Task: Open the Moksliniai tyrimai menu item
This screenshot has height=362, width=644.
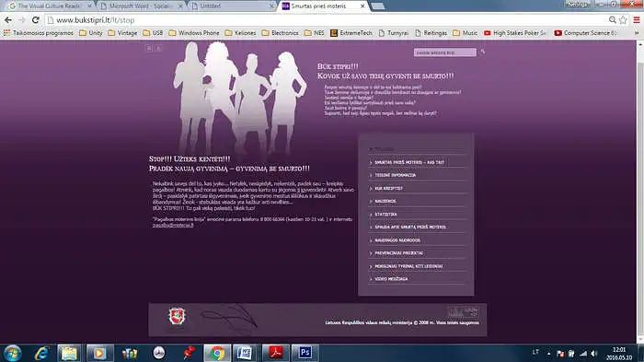Action: pos(408,266)
